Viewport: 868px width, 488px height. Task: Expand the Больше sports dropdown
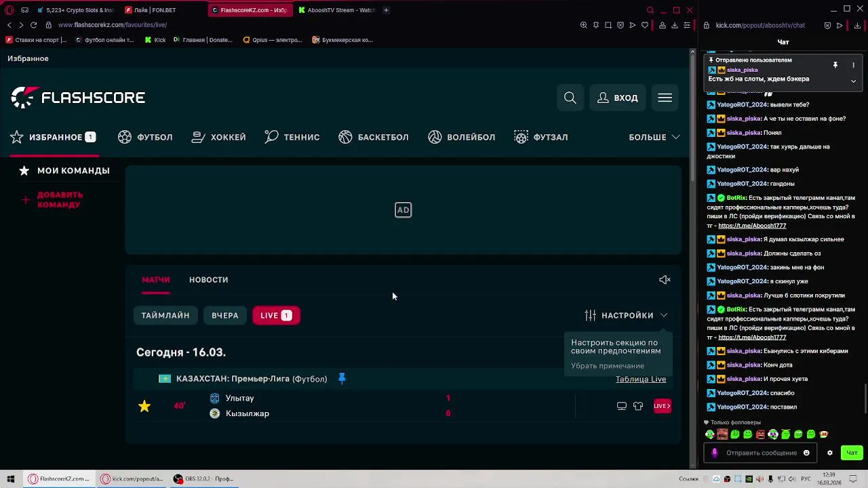(x=654, y=137)
